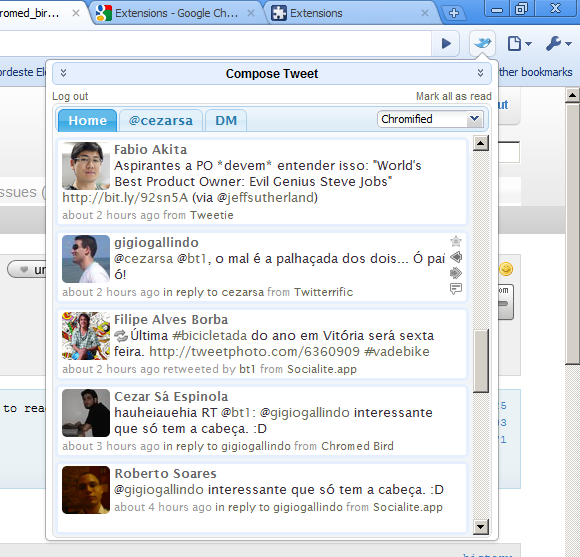
Task: Click Roberto Soares's name
Action: pos(165,473)
